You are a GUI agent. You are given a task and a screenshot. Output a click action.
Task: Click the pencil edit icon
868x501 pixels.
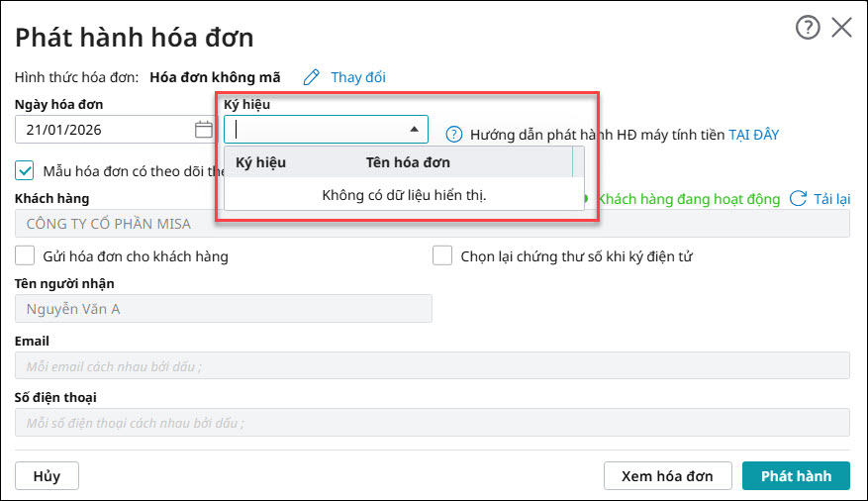(x=312, y=77)
